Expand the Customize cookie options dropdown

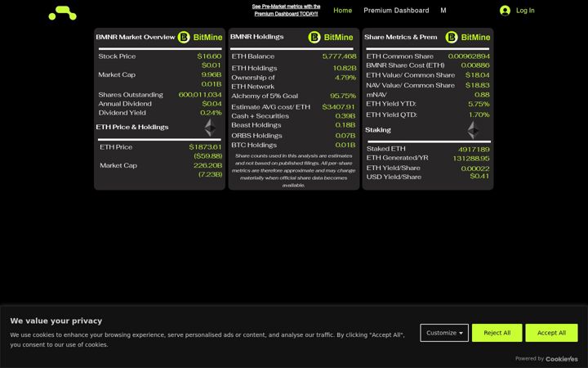444,333
